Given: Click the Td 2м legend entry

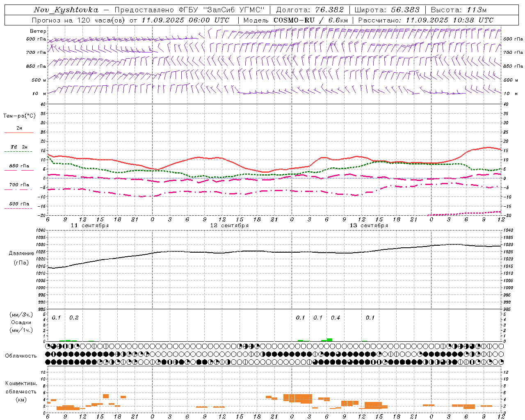Looking at the screenshot, I should pos(19,147).
